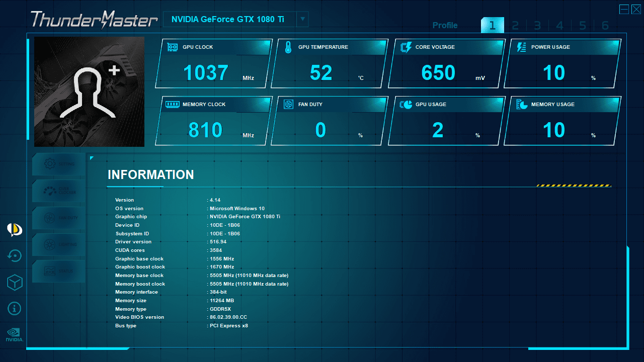
Task: Click the Core Voltage reading 650
Action: tap(438, 73)
